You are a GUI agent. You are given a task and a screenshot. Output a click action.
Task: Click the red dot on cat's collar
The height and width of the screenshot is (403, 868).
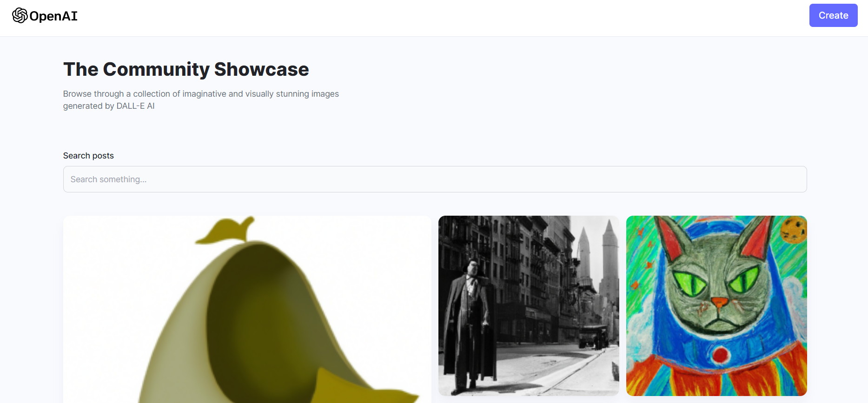pyautogui.click(x=721, y=355)
